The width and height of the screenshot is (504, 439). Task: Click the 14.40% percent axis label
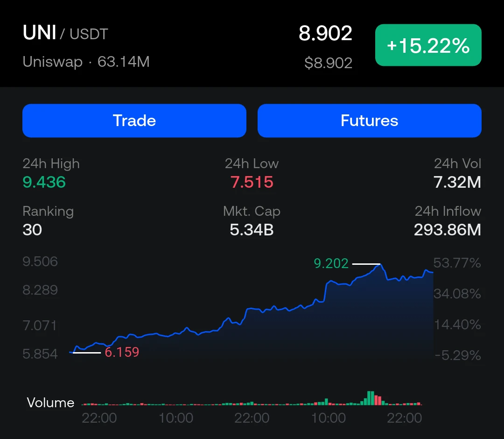[458, 325]
